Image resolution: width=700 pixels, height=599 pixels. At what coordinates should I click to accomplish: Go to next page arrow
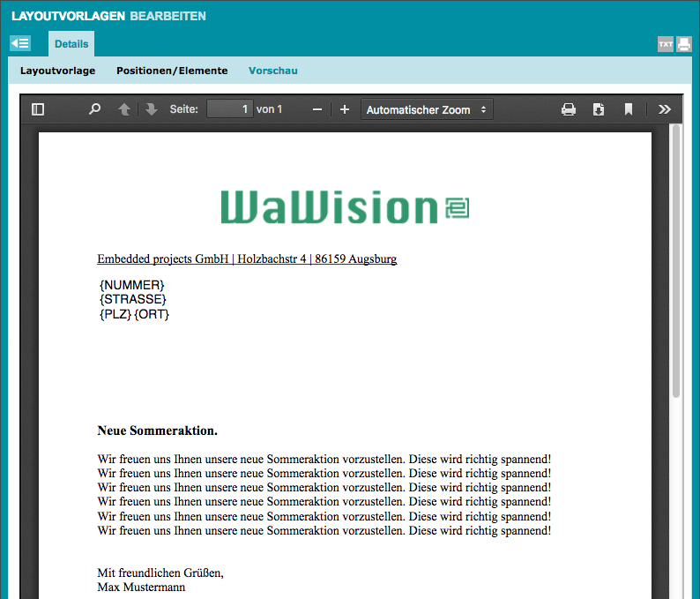(152, 109)
